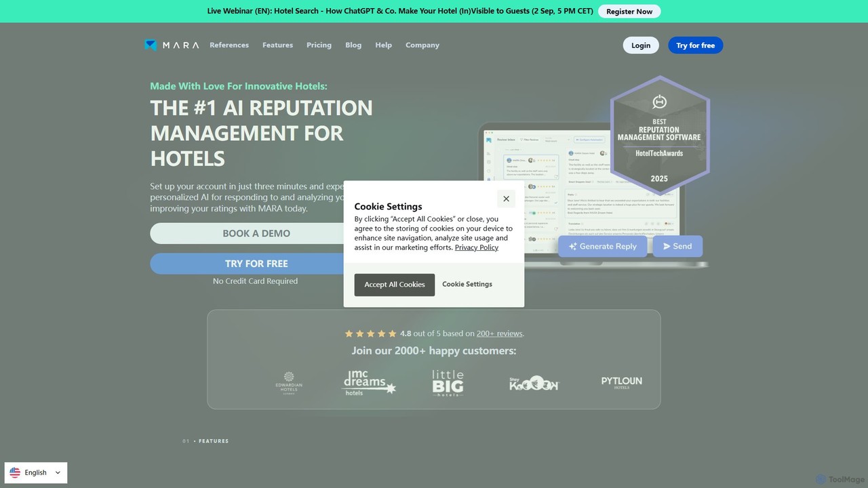Click 'No Credit Card Required' text
The image size is (868, 488).
255,281
